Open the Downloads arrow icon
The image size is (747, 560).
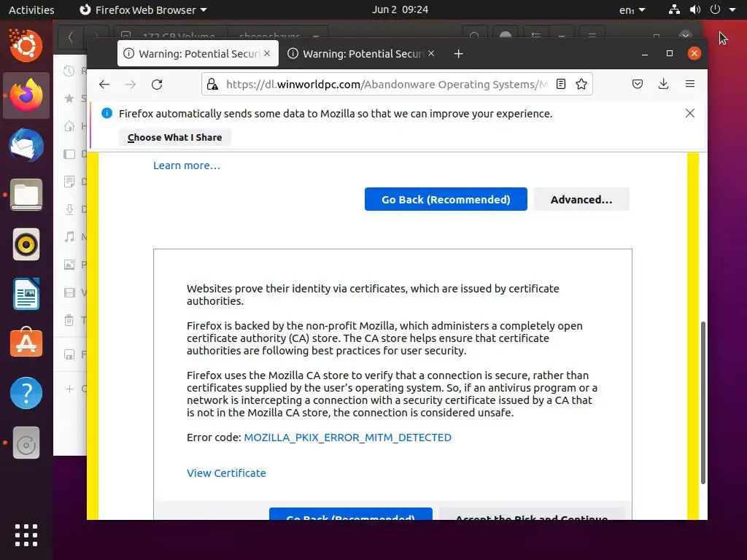663,85
